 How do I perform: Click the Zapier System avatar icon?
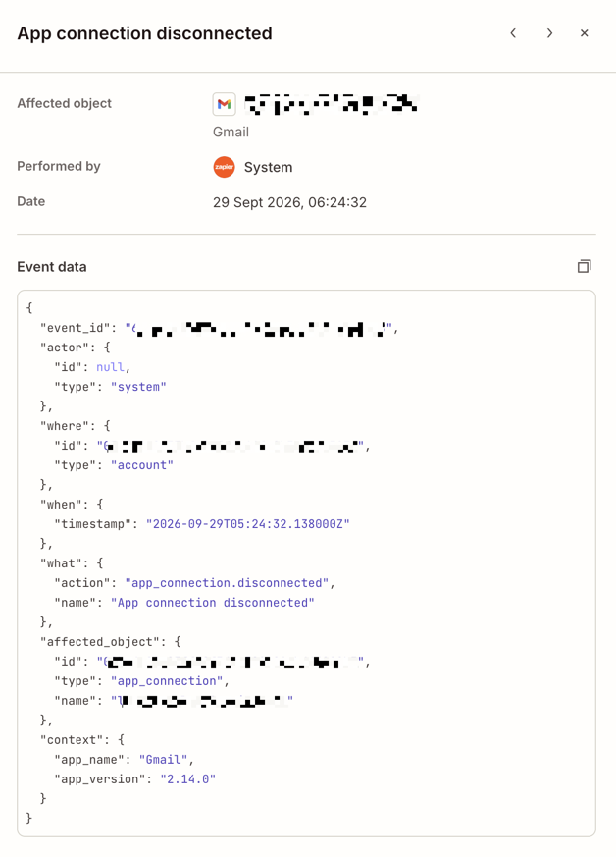click(x=224, y=167)
